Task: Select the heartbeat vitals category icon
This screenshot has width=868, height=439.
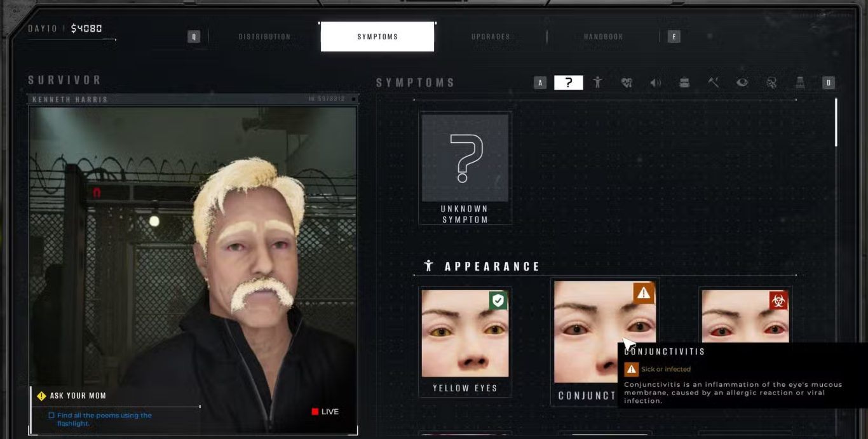Action: pyautogui.click(x=627, y=83)
